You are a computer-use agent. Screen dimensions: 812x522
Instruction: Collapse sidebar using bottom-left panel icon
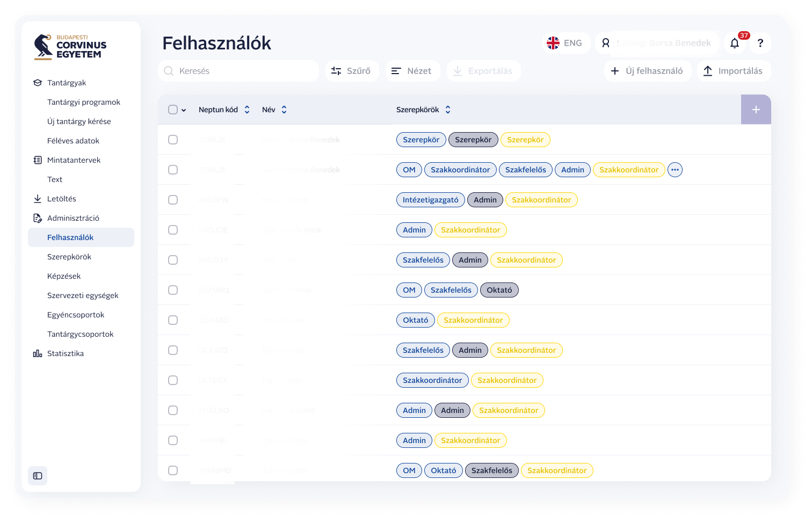[x=38, y=476]
